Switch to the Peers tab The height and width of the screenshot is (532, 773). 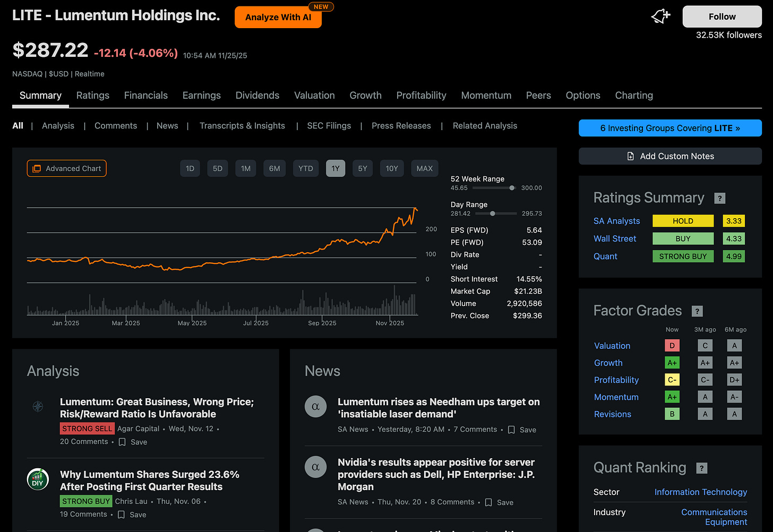tap(538, 96)
